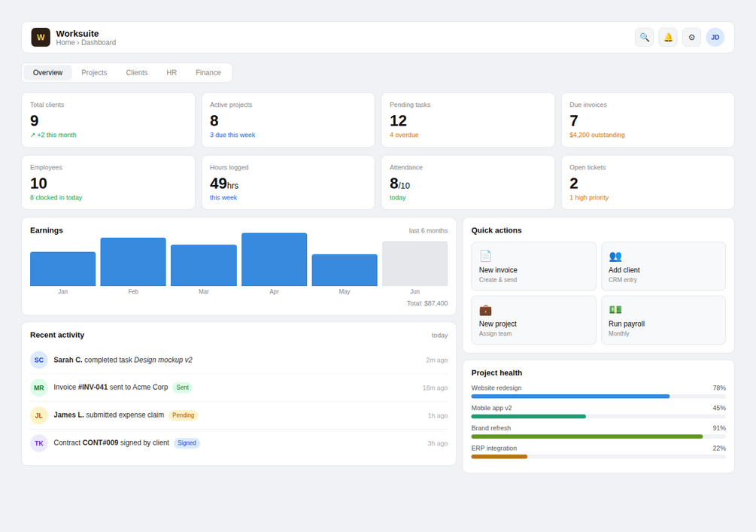This screenshot has width=756, height=532.
Task: Open the 3 due this week link
Action: [232, 135]
